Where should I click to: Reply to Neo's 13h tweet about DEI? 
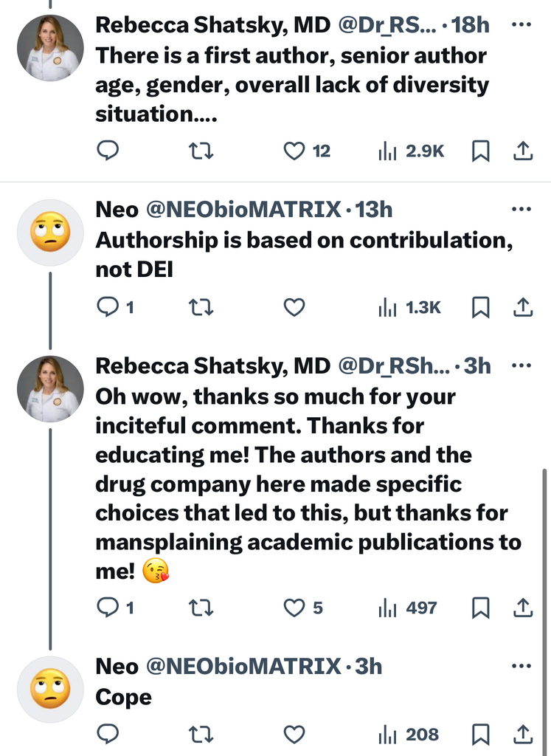[x=108, y=307]
